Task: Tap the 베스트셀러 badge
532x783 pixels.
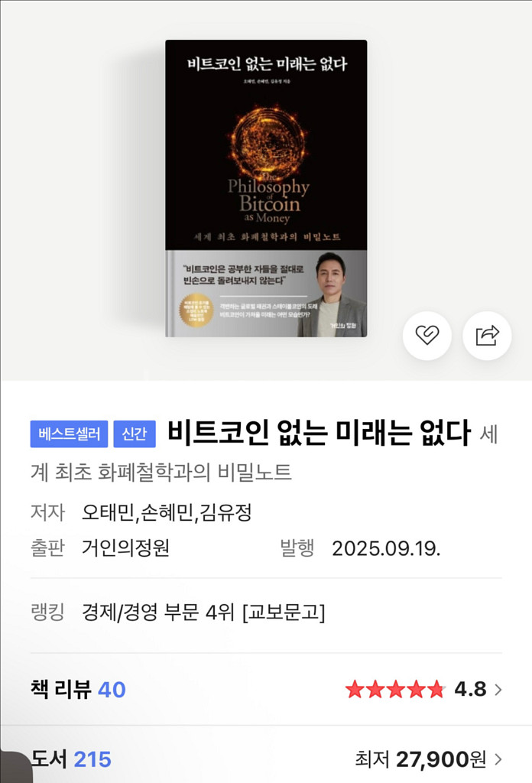Action: 69,434
